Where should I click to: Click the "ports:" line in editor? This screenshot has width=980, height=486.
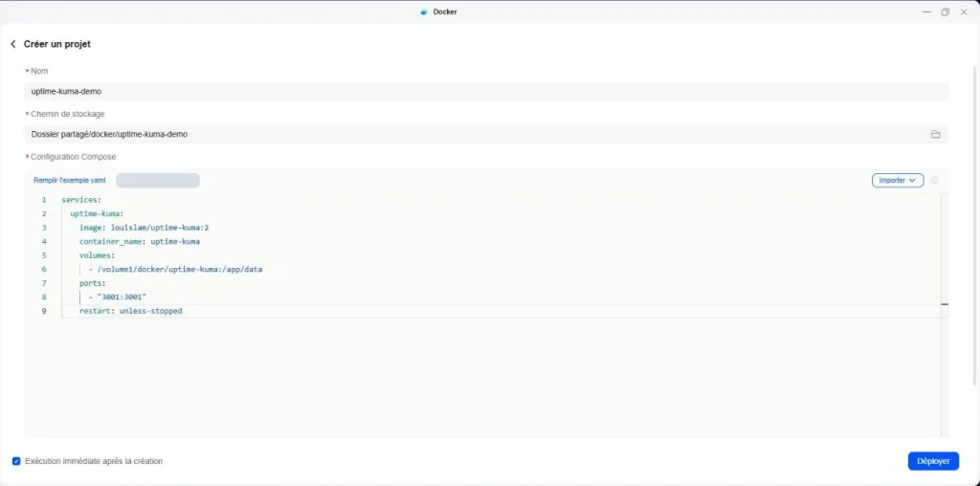(93, 283)
